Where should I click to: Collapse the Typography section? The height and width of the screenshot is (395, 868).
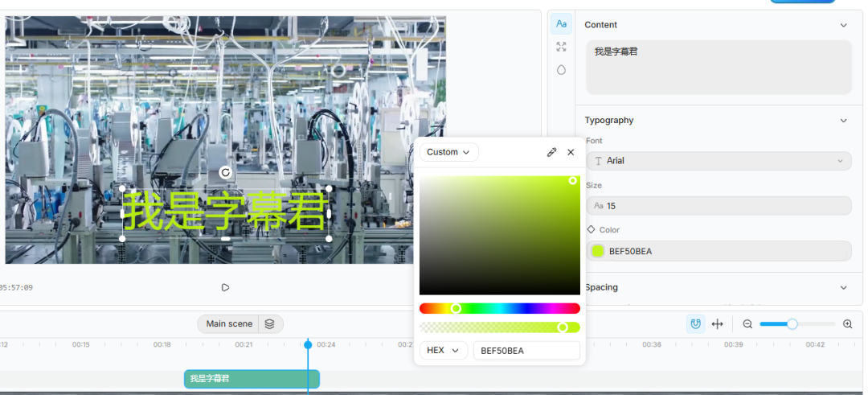[843, 120]
